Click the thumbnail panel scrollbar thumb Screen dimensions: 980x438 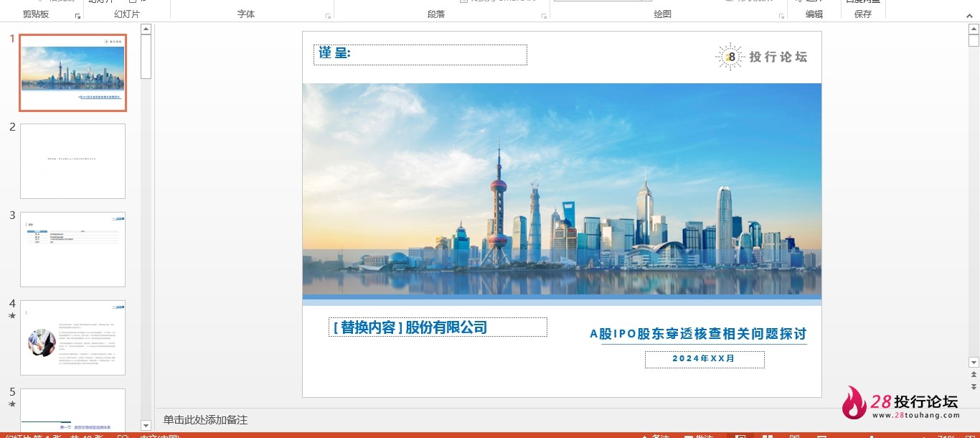pos(146,56)
